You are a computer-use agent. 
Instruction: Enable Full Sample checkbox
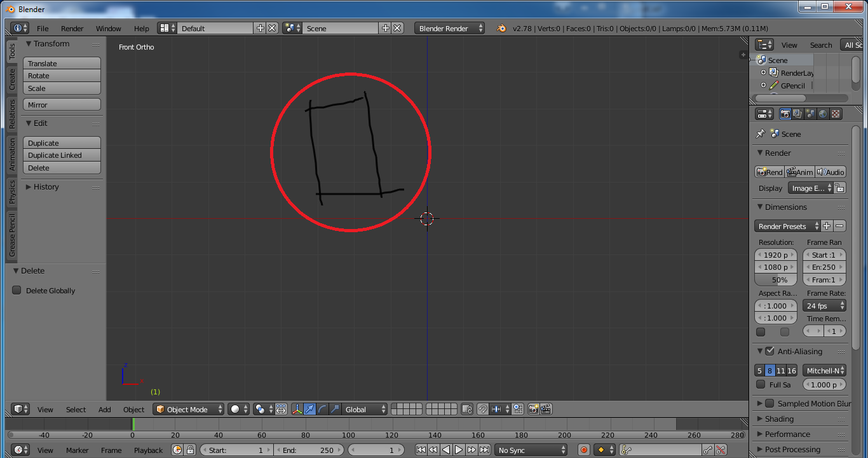(x=761, y=384)
